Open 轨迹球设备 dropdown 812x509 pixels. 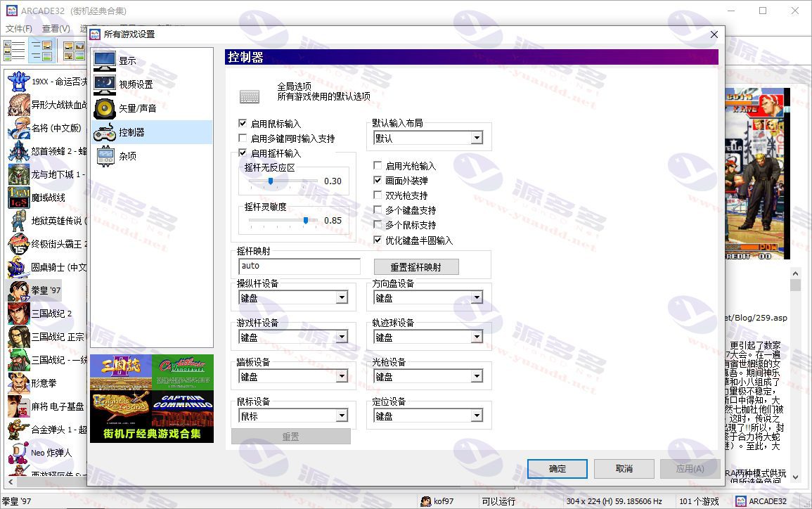click(428, 337)
